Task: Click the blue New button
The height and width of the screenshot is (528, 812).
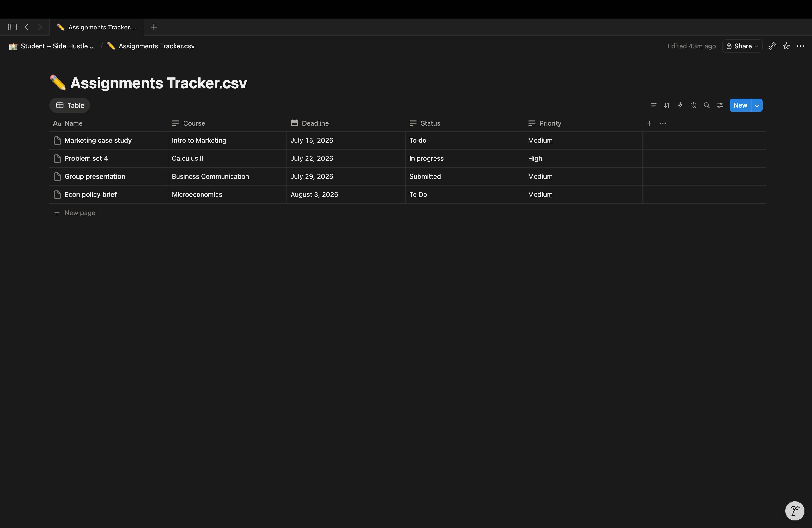Action: [740, 105]
